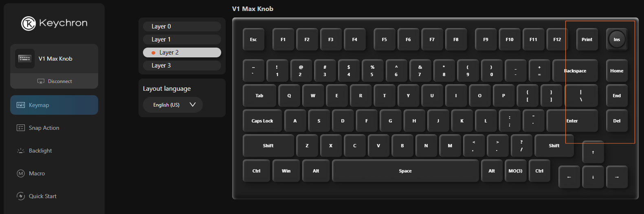Select the active Layer 2 tab

182,52
